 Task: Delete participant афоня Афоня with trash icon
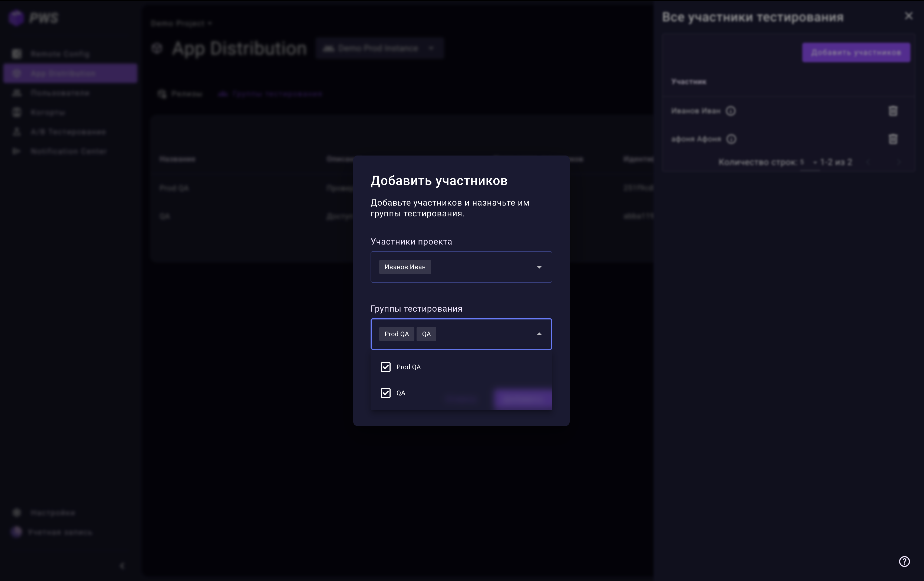(x=893, y=139)
